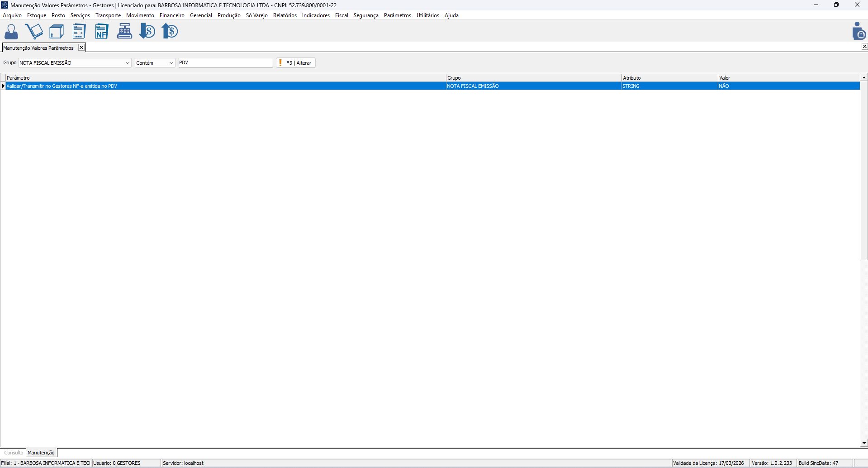The image size is (868, 468).
Task: Open the Parâmetros menu
Action: point(397,15)
